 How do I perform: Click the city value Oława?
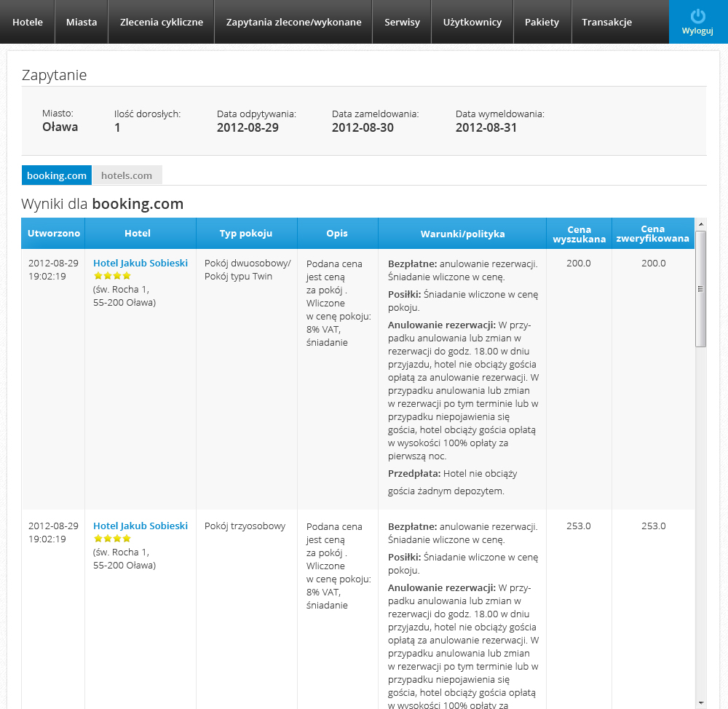[x=60, y=127]
